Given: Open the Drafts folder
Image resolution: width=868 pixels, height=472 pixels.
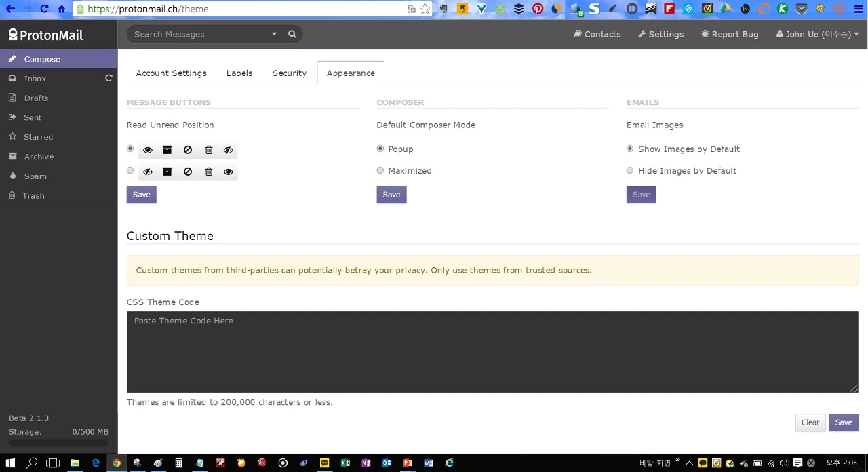Looking at the screenshot, I should pyautogui.click(x=58, y=98).
